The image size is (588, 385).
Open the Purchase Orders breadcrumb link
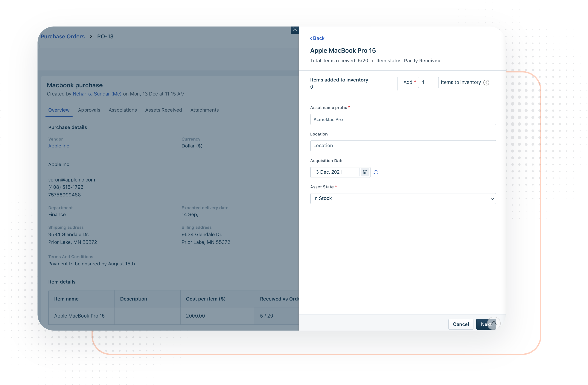click(x=63, y=36)
